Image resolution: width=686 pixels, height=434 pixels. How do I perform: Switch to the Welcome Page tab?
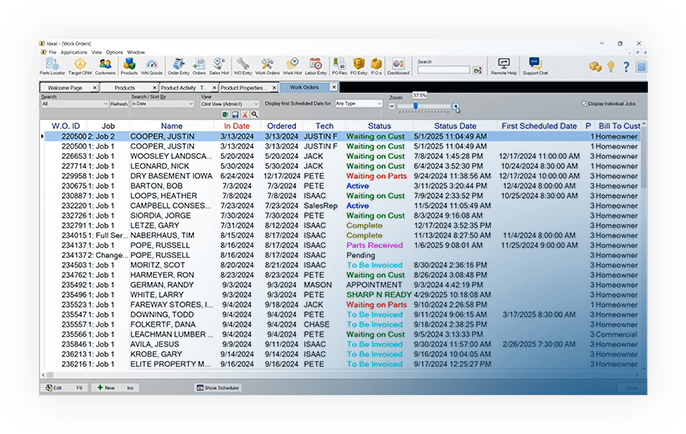tap(67, 87)
